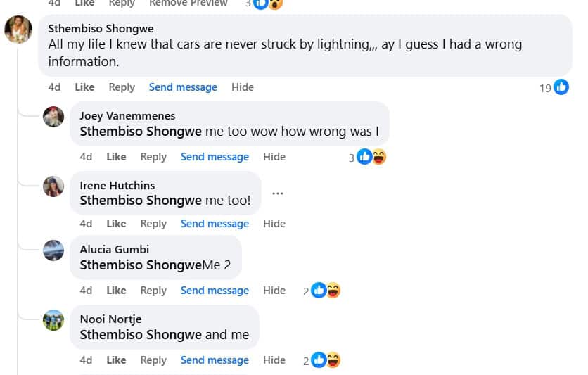The image size is (588, 375).
Task: Click Alucia Gumbi's avatar photo
Action: pyautogui.click(x=53, y=250)
